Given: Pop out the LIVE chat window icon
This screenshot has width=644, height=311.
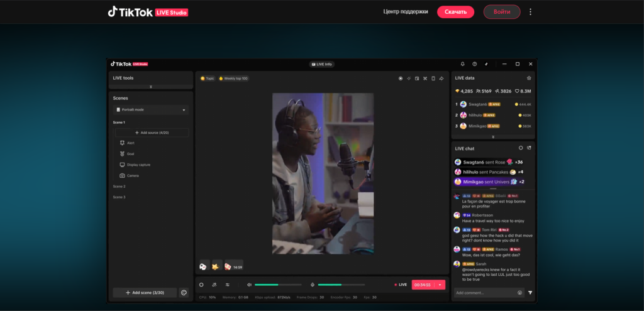Looking at the screenshot, I should coord(529,148).
